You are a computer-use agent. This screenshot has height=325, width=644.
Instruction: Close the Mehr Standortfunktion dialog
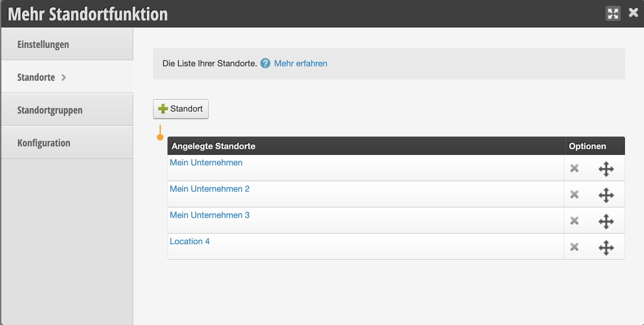point(633,13)
